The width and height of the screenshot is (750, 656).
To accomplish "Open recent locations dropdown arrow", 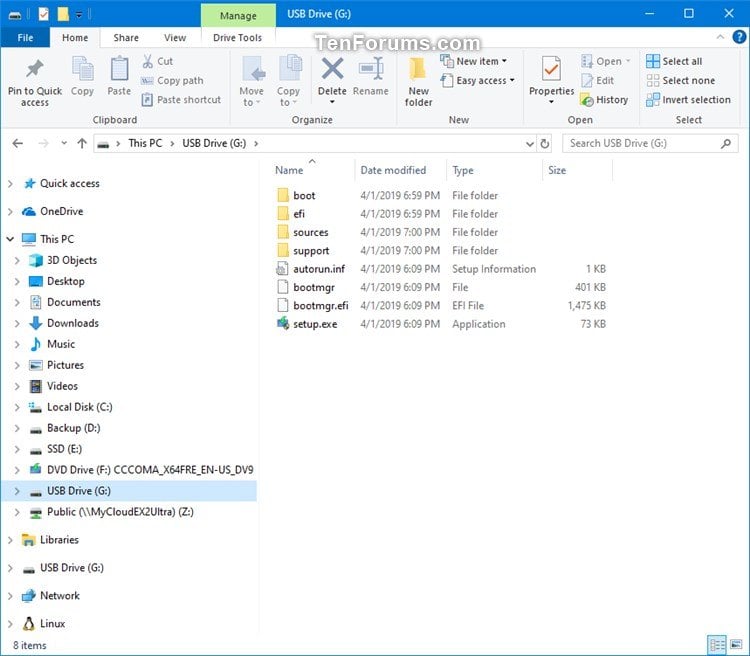I will tap(64, 143).
